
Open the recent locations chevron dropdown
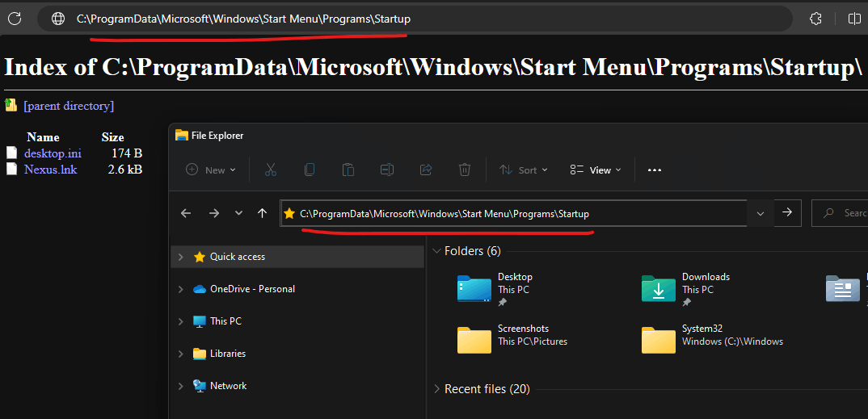pyautogui.click(x=238, y=213)
